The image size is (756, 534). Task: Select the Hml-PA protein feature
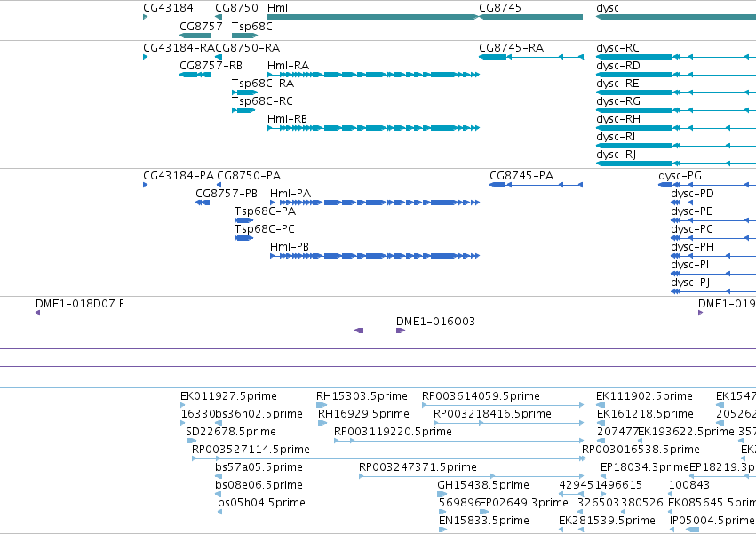375,203
